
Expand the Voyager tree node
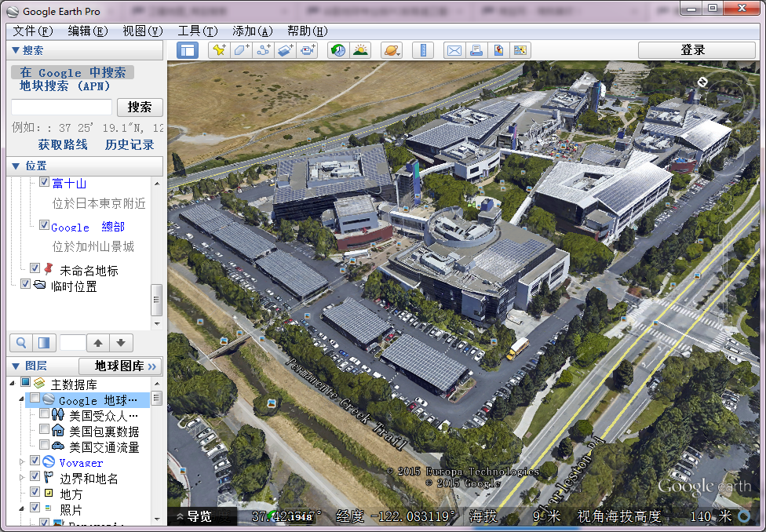(x=21, y=461)
